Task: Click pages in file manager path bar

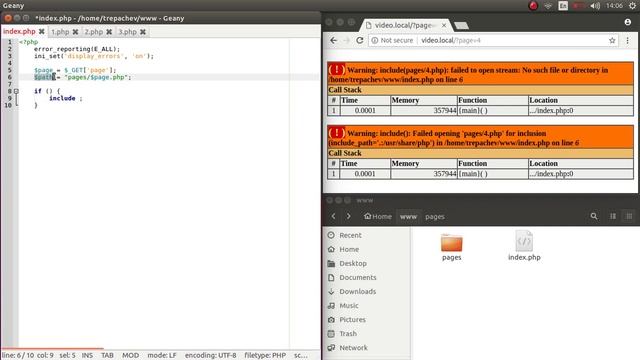Action: [435, 216]
